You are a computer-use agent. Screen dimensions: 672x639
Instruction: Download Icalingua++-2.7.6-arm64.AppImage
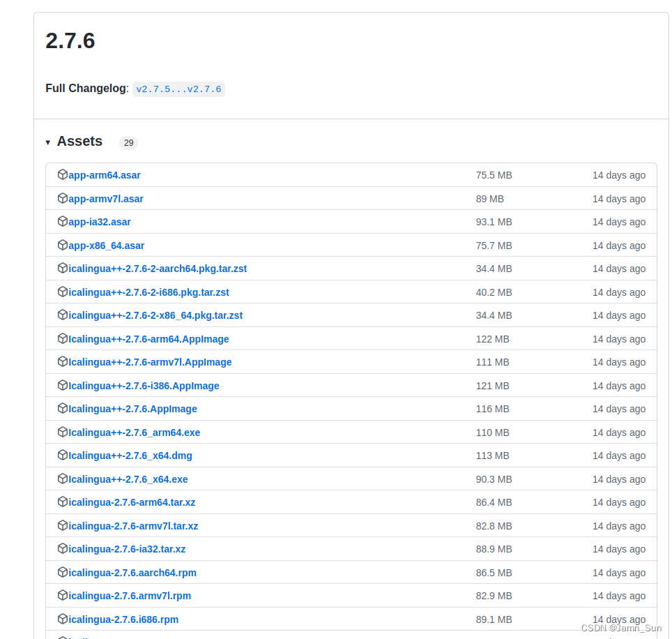149,338
